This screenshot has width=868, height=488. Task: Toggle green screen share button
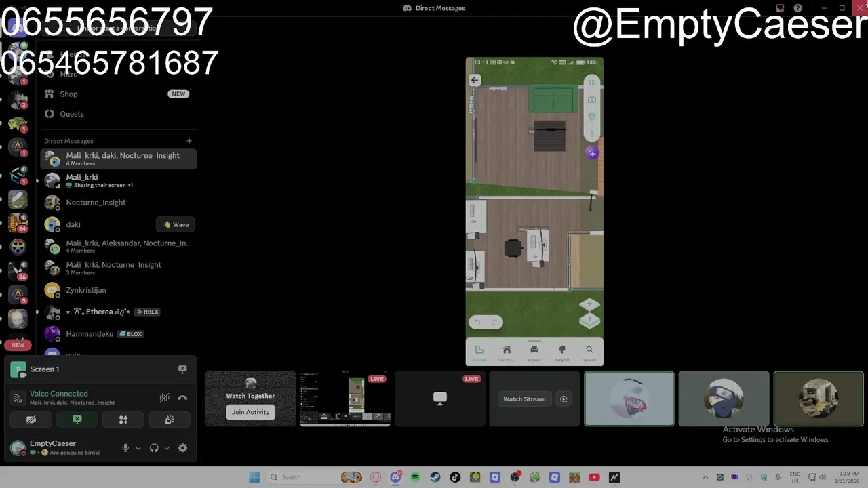(x=77, y=420)
